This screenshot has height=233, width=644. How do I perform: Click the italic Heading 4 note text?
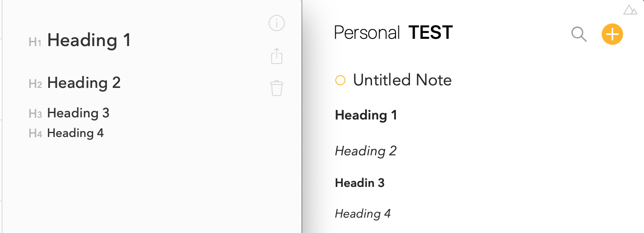363,214
